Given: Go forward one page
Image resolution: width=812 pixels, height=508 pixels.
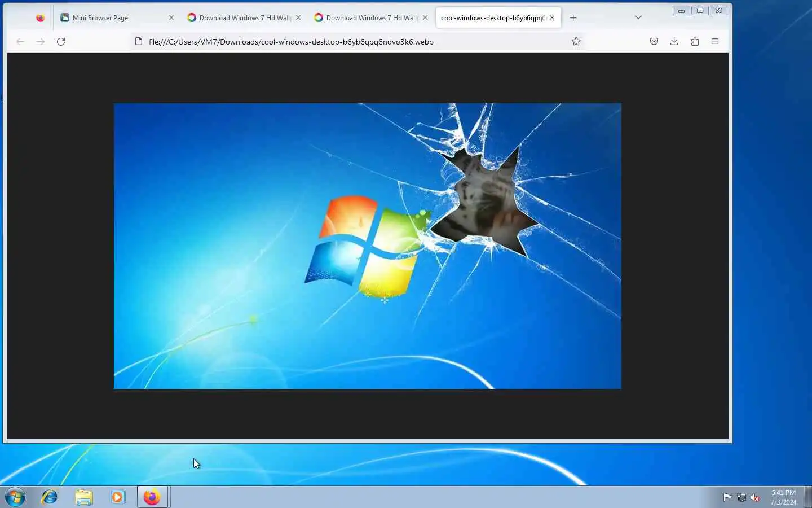Looking at the screenshot, I should (x=41, y=41).
